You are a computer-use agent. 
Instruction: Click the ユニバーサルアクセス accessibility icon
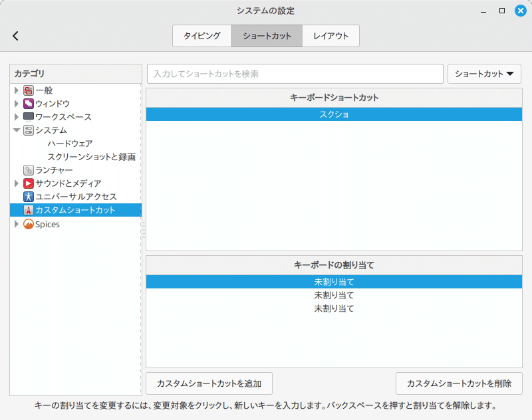point(29,197)
